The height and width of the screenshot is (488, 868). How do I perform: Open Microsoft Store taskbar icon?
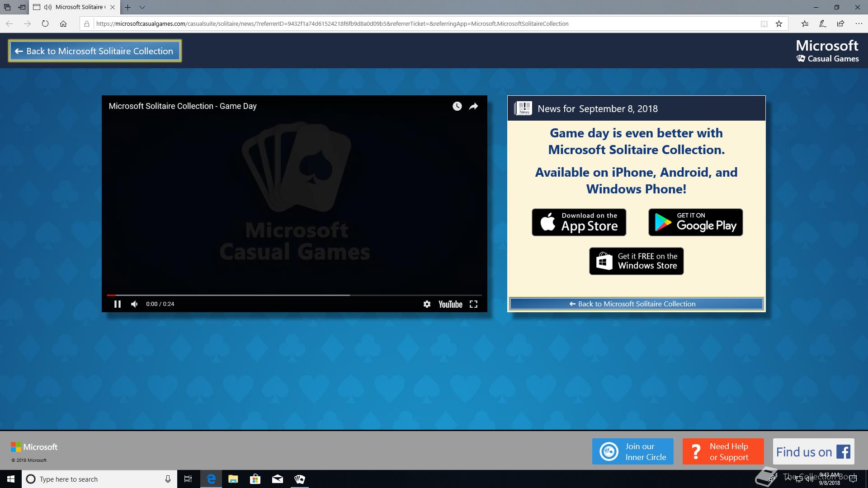click(255, 479)
